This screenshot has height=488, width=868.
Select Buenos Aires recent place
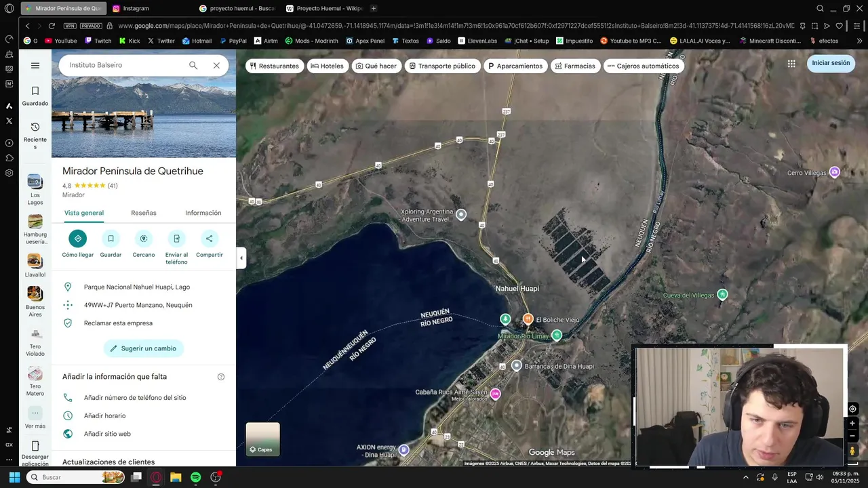pyautogui.click(x=35, y=302)
